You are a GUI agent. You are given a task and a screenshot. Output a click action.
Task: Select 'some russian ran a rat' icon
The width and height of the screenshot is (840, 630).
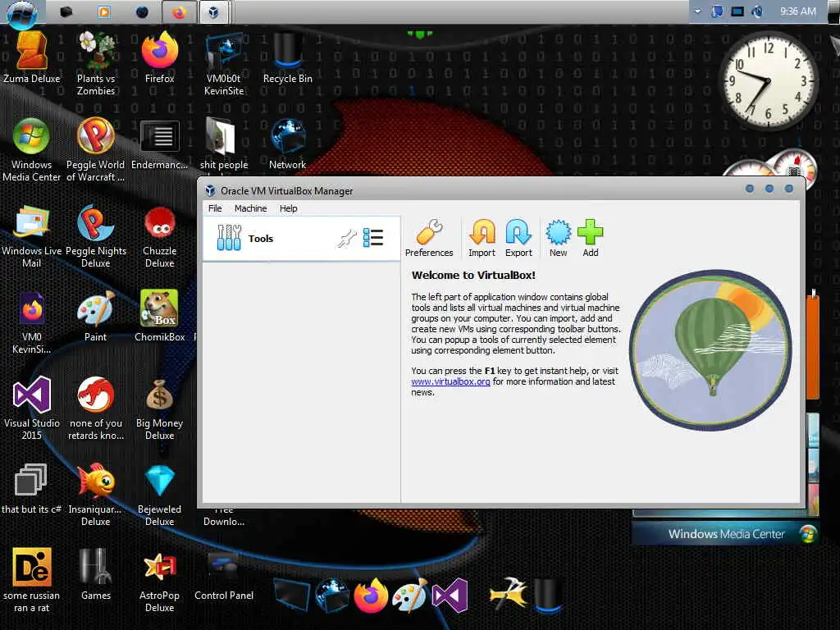32,581
